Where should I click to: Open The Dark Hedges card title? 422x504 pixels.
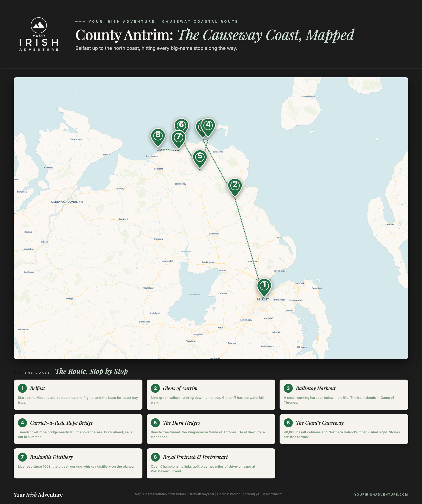coord(181,423)
